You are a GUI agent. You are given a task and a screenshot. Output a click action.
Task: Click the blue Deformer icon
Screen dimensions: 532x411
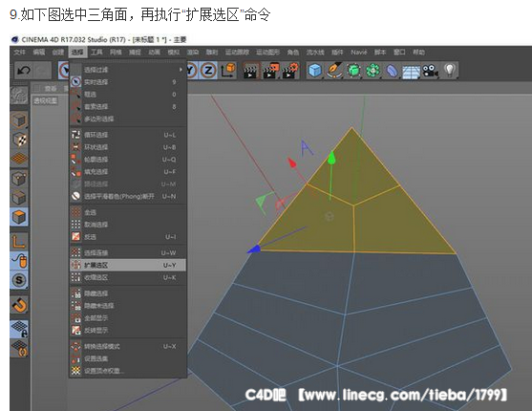click(x=392, y=71)
